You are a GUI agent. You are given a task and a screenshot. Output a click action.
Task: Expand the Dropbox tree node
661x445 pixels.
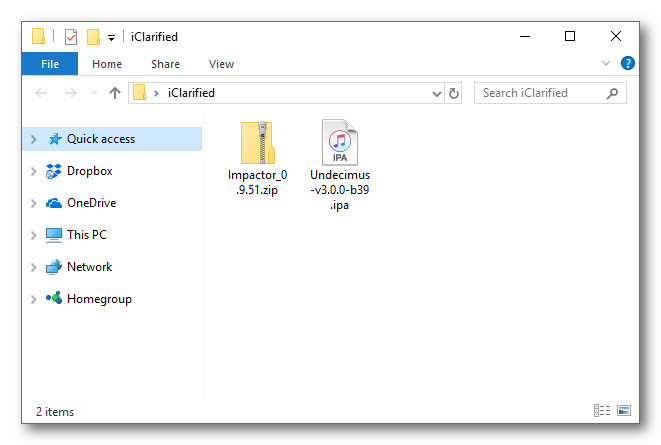34,171
